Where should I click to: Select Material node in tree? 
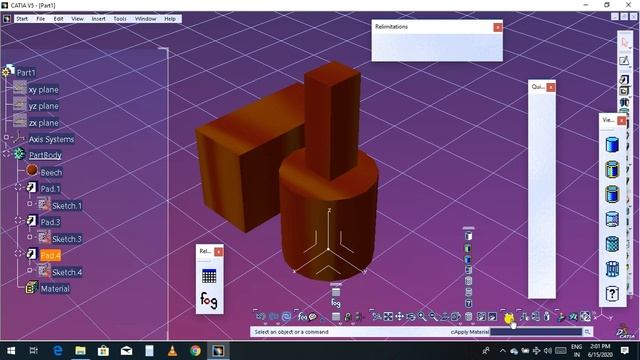[x=55, y=289]
